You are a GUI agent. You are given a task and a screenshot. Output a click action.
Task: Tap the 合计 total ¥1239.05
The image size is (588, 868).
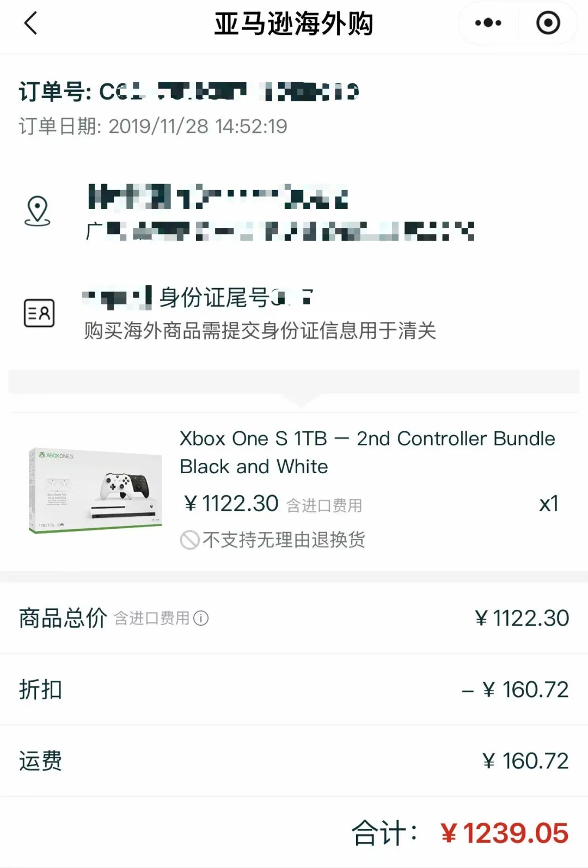(x=460, y=833)
